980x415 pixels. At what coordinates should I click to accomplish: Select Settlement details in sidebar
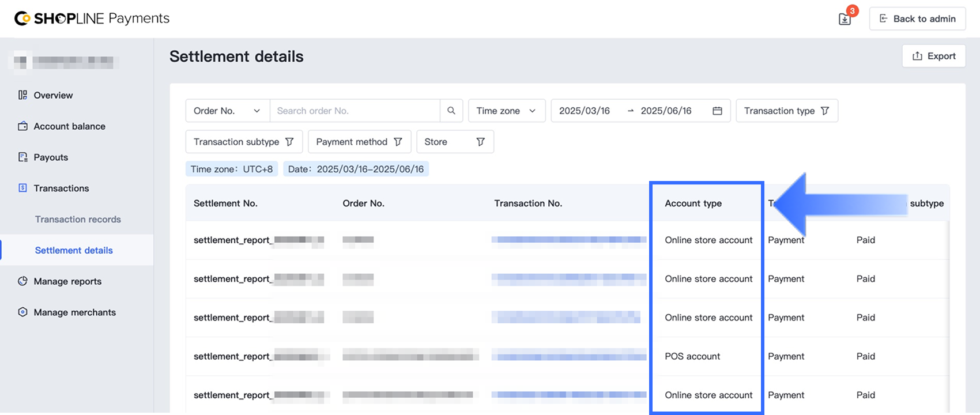coord(74,250)
